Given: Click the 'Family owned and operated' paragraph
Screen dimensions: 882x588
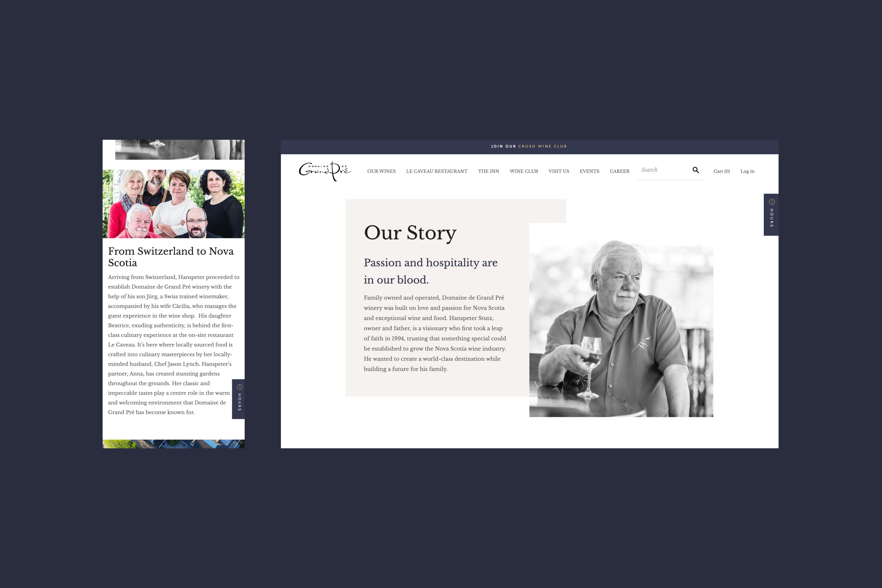Looking at the screenshot, I should 435,333.
